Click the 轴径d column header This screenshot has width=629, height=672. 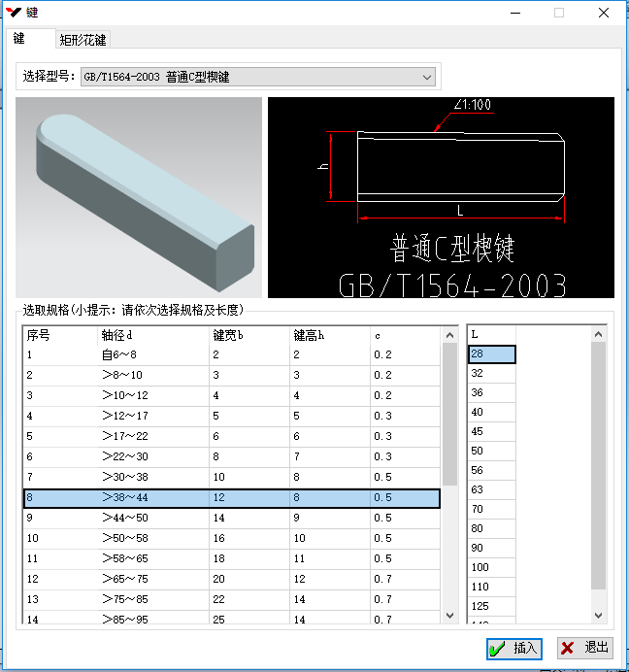click(152, 335)
